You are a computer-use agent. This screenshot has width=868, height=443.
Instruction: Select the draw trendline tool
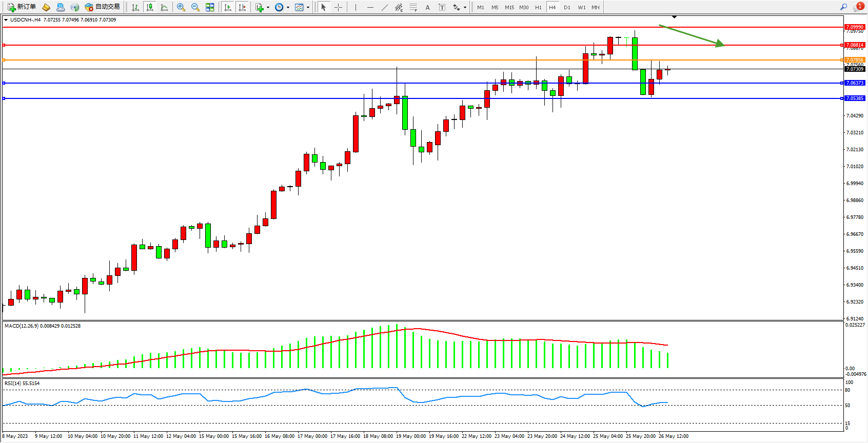click(385, 7)
